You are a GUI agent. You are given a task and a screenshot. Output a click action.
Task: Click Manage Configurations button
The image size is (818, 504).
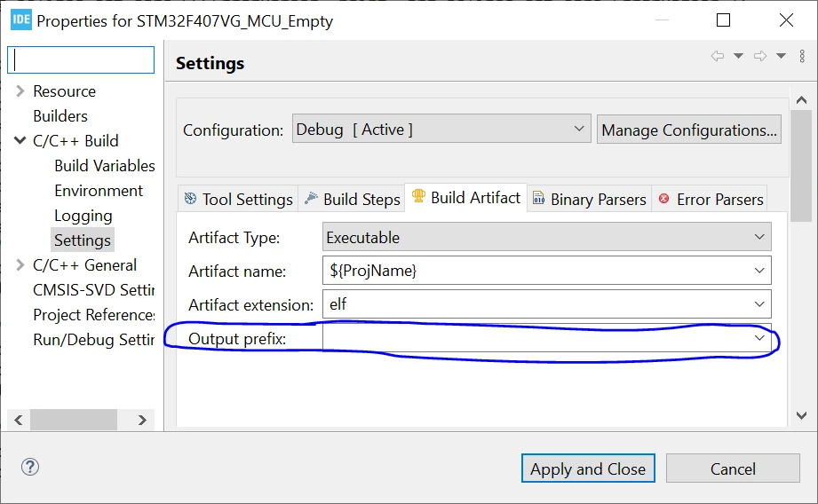pyautogui.click(x=689, y=130)
